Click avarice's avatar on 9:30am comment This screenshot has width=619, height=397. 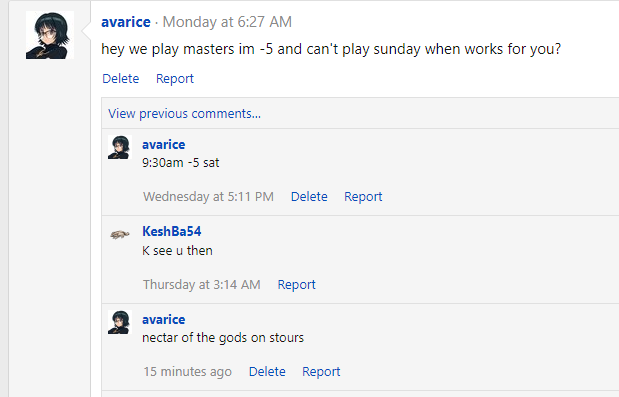pyautogui.click(x=120, y=147)
